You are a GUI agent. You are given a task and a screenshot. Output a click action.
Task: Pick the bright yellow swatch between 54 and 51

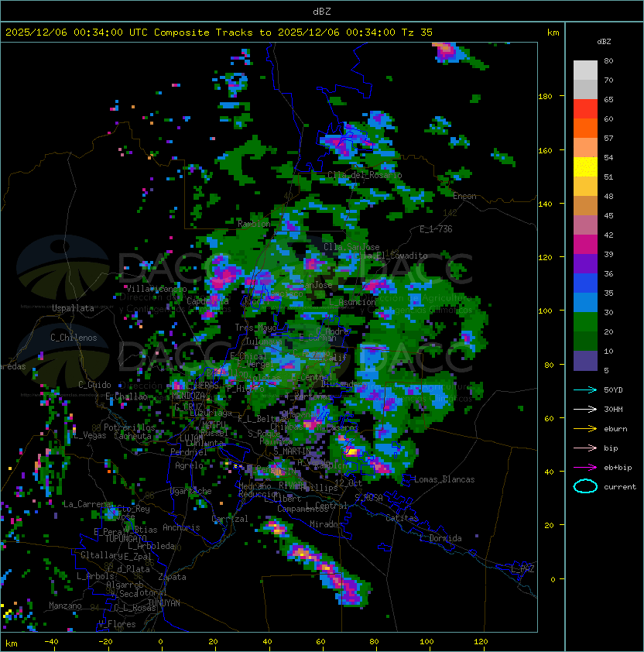click(x=585, y=167)
